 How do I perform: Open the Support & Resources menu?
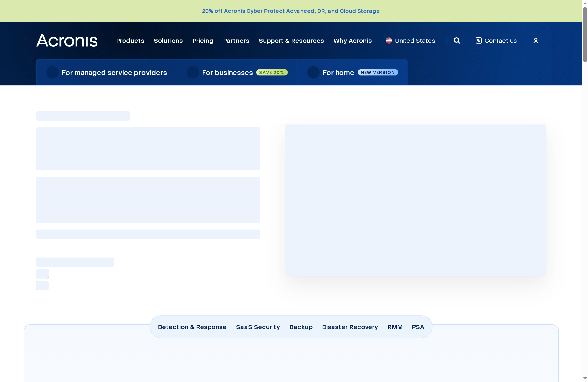pyautogui.click(x=291, y=41)
